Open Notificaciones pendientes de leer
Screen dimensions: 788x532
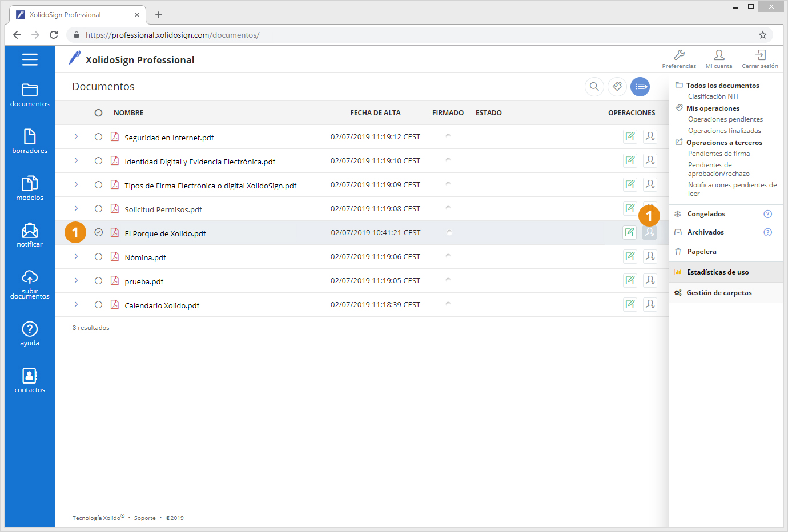click(x=732, y=189)
